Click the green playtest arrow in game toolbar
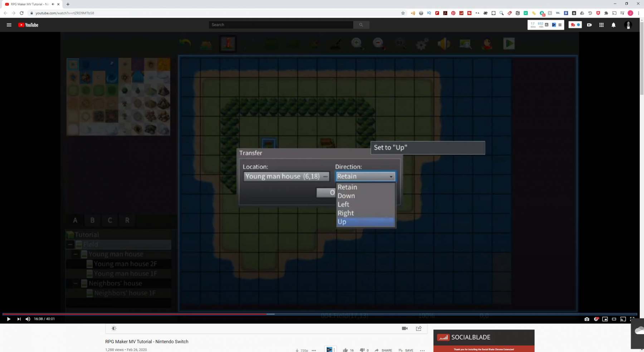 [509, 44]
